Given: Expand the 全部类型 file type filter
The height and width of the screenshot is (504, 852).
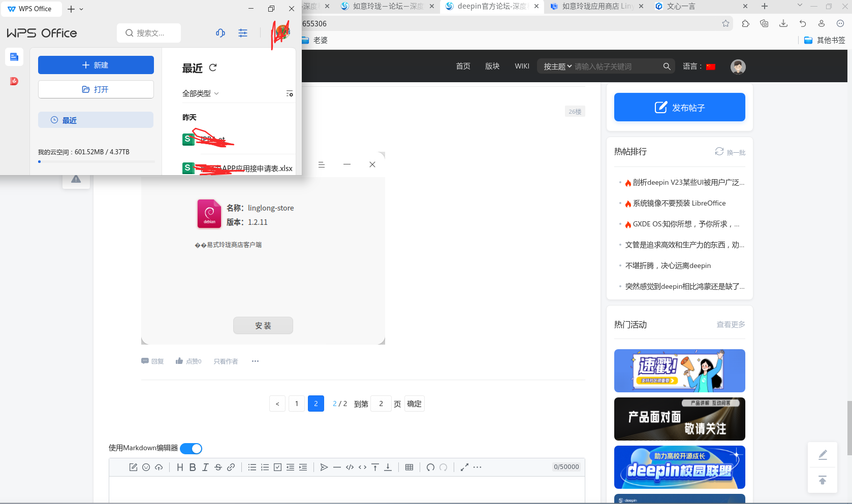Looking at the screenshot, I should click(201, 93).
